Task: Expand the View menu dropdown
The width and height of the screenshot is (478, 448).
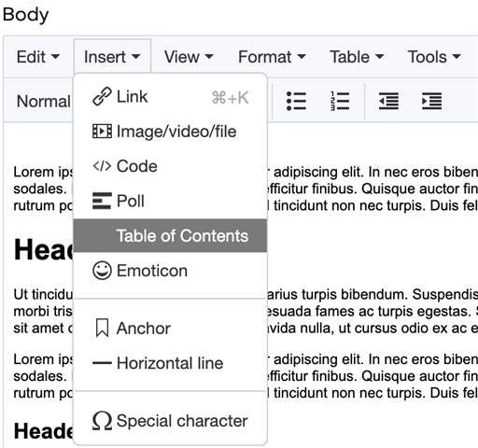Action: pyautogui.click(x=189, y=57)
